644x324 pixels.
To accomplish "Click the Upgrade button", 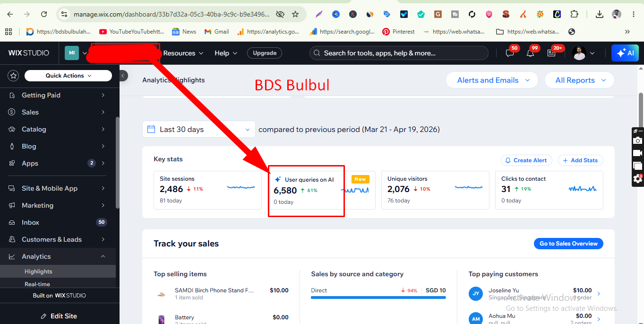I will pyautogui.click(x=265, y=53).
